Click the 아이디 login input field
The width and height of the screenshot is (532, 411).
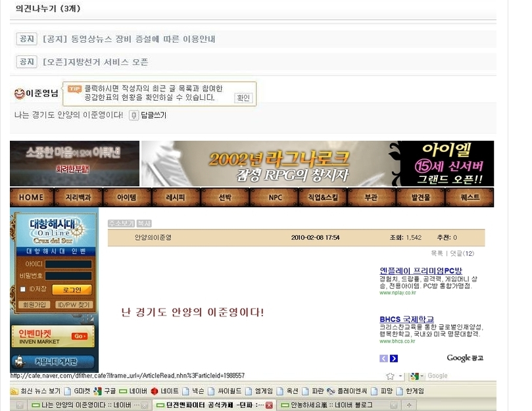68,264
